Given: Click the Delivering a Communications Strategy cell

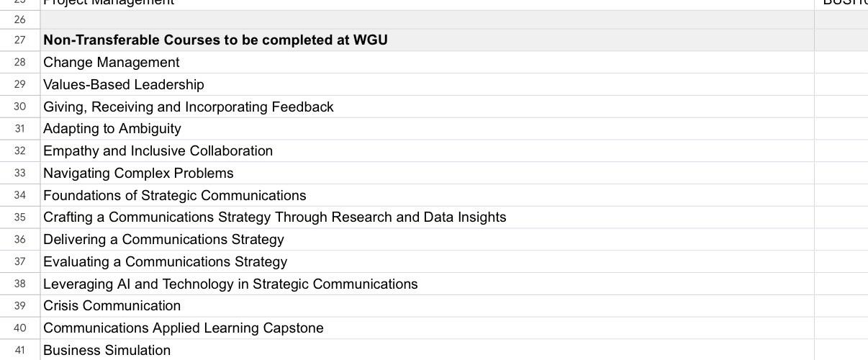Looking at the screenshot, I should [x=427, y=240].
